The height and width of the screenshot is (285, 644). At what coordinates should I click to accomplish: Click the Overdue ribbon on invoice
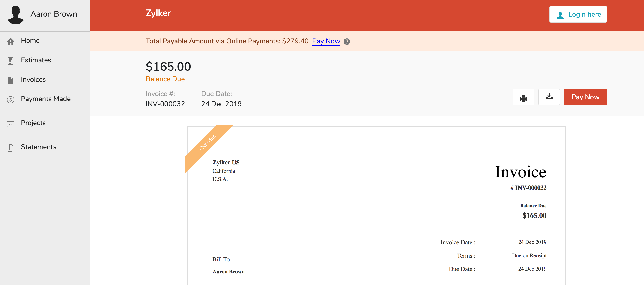coord(208,142)
